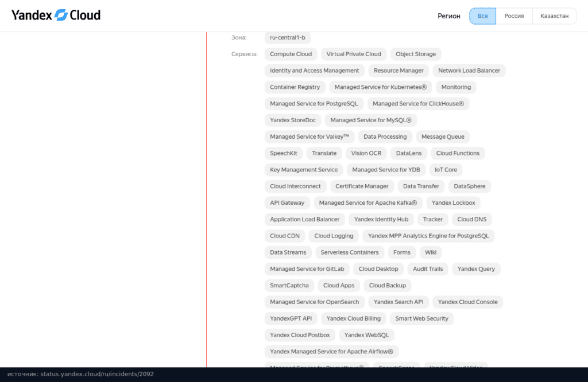Click Yandex Managed Service for Apache Airflow tag
The image size is (588, 382).
pyautogui.click(x=331, y=351)
